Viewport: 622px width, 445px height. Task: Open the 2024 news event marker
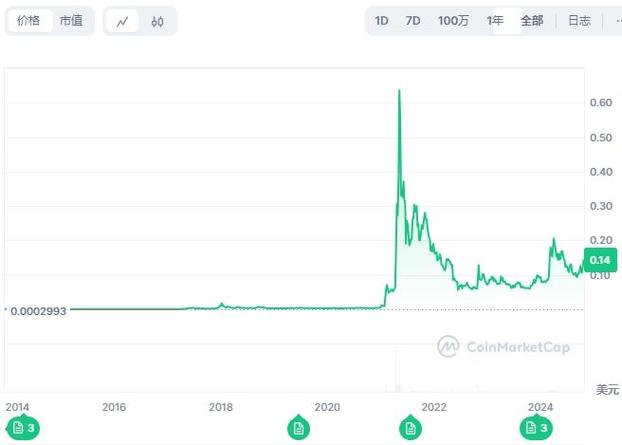coord(535,428)
